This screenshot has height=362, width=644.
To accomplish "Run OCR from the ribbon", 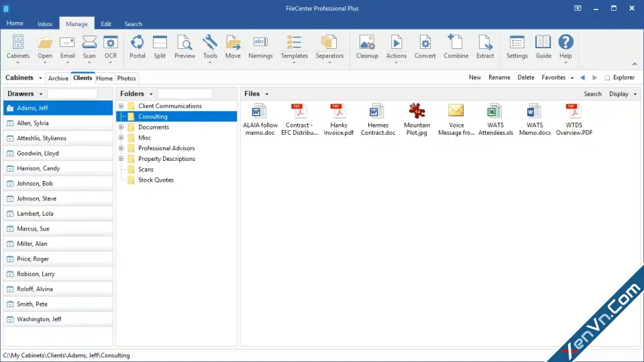I will tap(111, 47).
